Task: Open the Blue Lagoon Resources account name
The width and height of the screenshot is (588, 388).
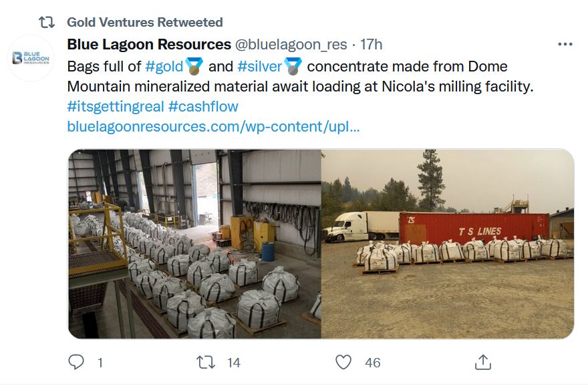Action: click(149, 45)
